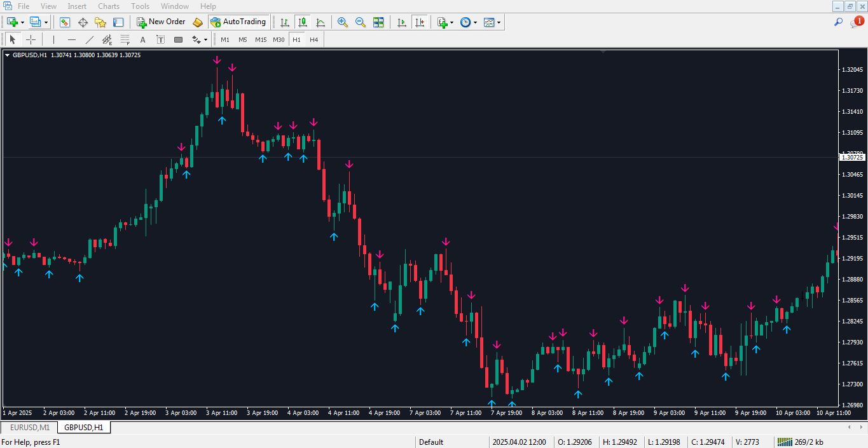The height and width of the screenshot is (448, 868).
Task: Toggle the AutoTrading button
Action: (238, 22)
